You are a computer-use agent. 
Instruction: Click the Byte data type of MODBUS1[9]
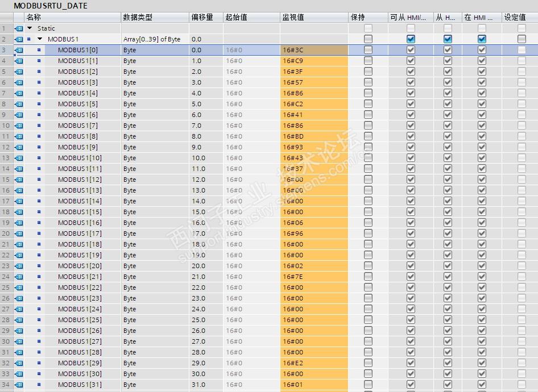pyautogui.click(x=130, y=147)
